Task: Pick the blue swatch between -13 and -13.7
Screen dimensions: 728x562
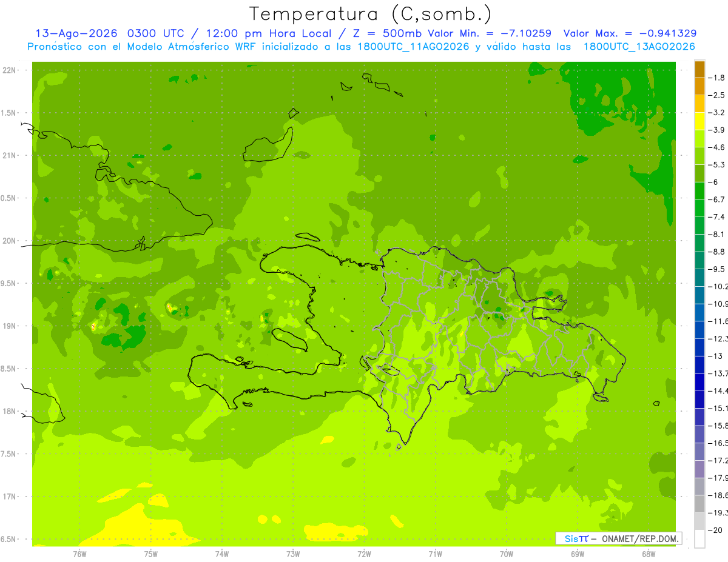Action: (x=699, y=365)
